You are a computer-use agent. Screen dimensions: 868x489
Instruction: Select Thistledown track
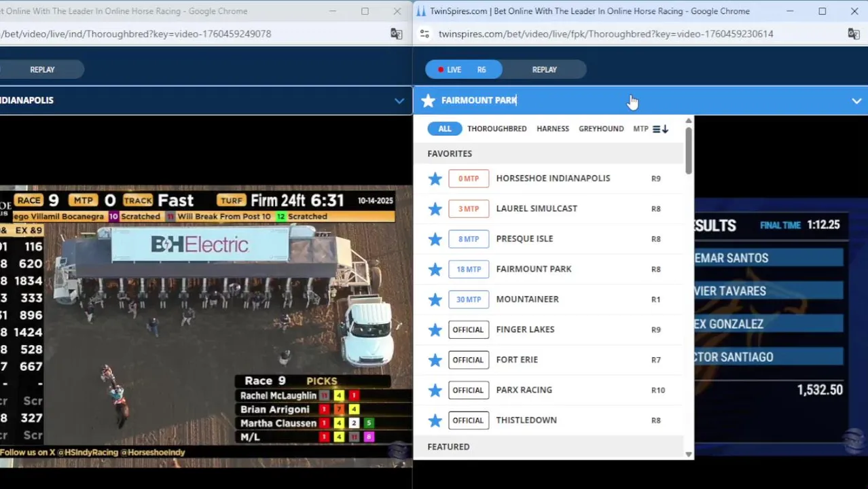(x=526, y=420)
